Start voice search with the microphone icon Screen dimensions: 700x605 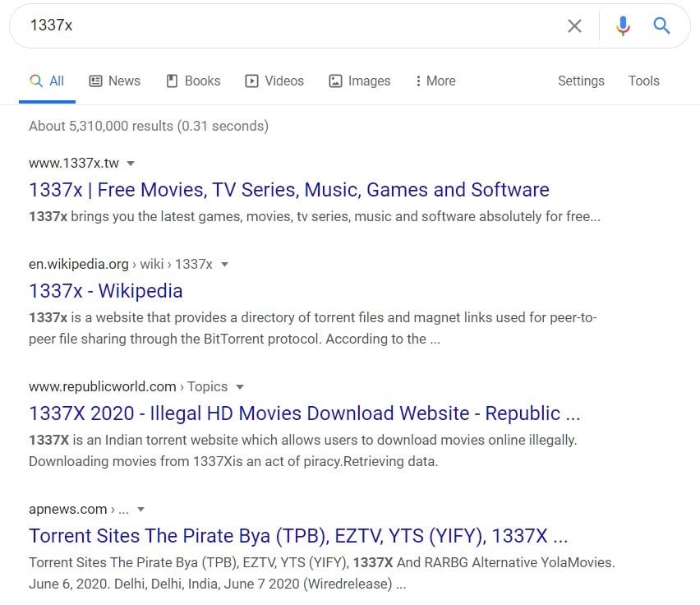(x=623, y=26)
